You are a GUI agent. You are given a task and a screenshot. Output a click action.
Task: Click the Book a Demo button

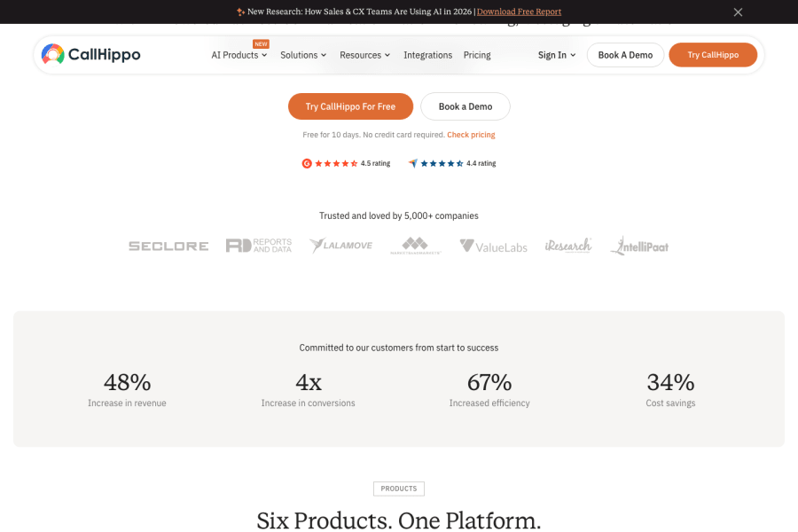click(465, 106)
